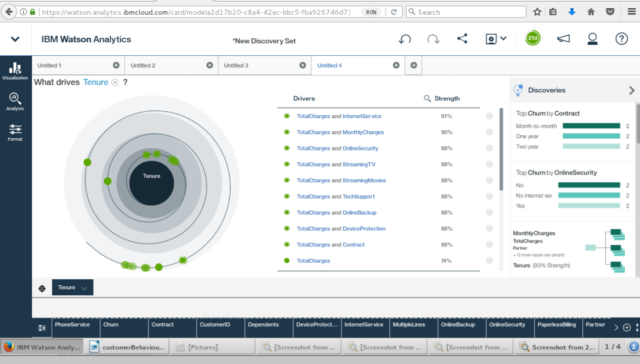Viewport: 640px width, 364px height.
Task: Select the PaperlessBilling column
Action: [x=558, y=328]
